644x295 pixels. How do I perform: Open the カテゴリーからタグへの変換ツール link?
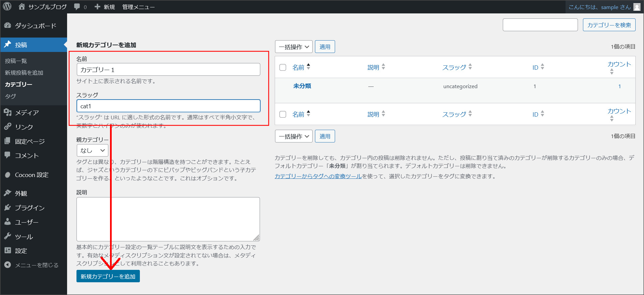pyautogui.click(x=318, y=176)
